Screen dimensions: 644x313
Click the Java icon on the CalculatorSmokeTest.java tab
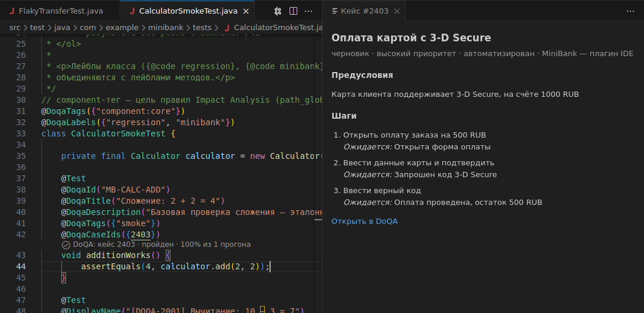(x=132, y=11)
